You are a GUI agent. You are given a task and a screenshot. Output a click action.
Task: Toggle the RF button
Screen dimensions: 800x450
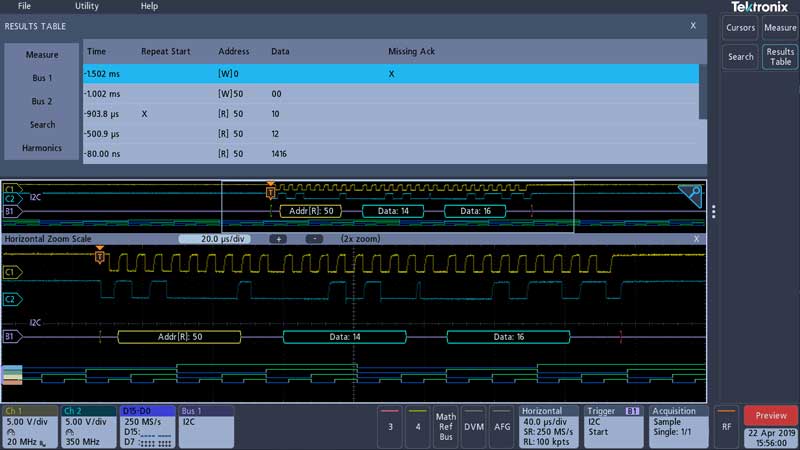coord(725,427)
